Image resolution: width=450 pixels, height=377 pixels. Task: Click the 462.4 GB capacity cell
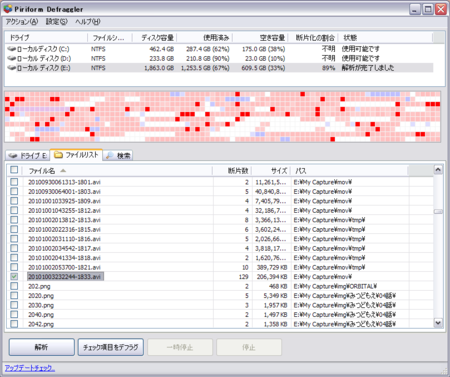pos(162,49)
